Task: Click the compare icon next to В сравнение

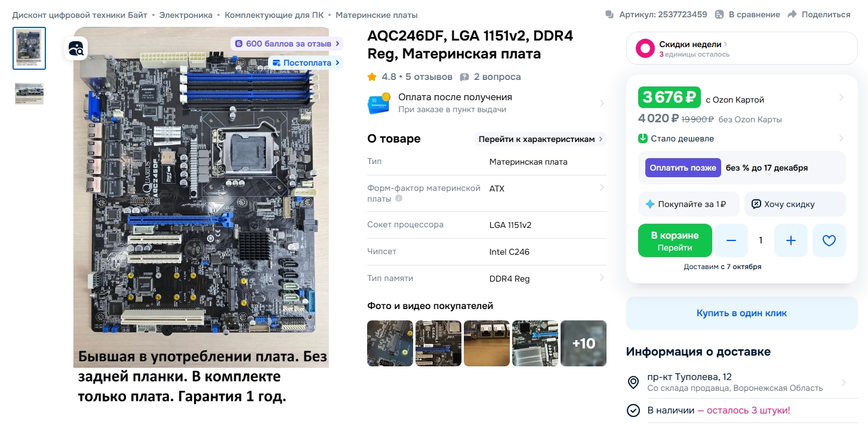Action: [719, 14]
